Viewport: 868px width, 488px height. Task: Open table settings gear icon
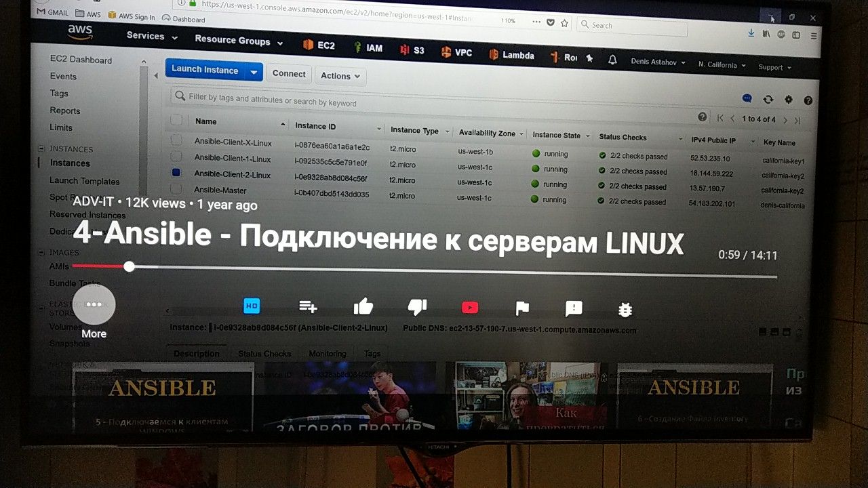788,100
